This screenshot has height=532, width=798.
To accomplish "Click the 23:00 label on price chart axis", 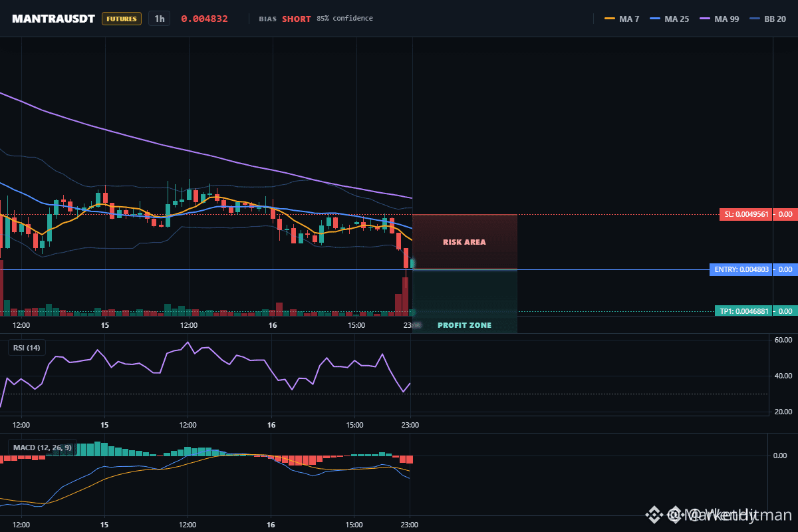I will (412, 325).
